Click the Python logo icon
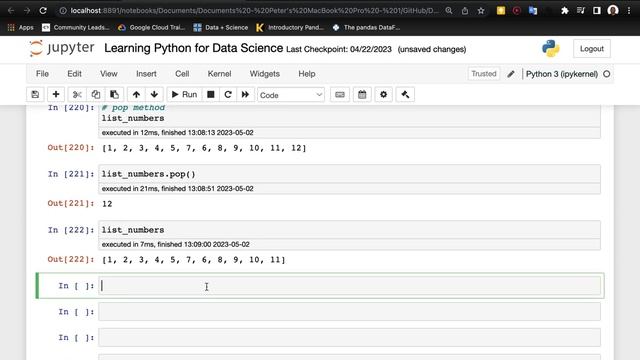This screenshot has width=640, height=360. coord(551,48)
